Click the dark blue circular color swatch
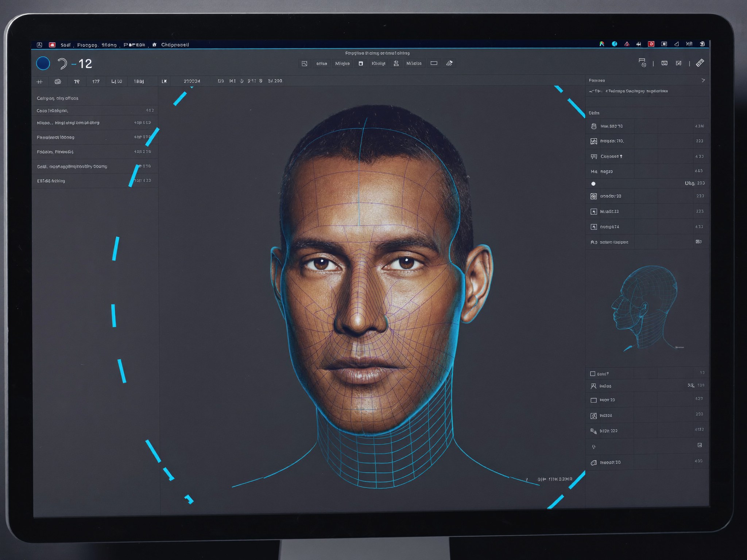 coord(43,63)
